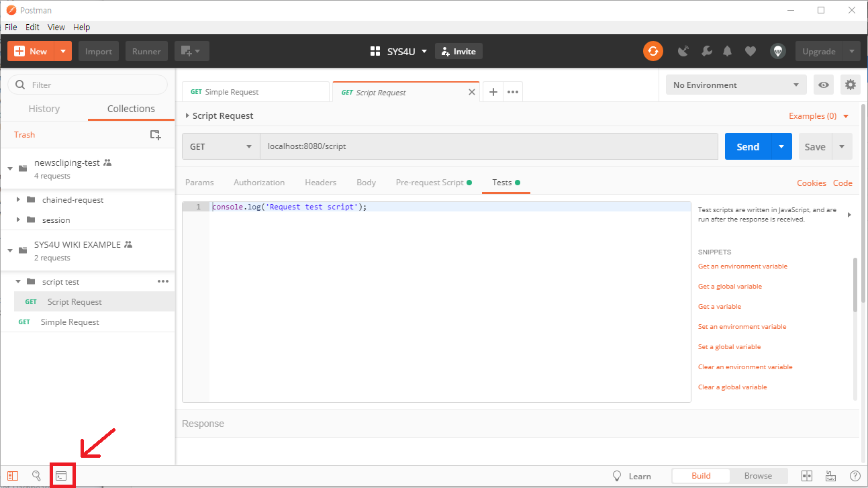
Task: Expand the chained-request folder
Action: 18,200
